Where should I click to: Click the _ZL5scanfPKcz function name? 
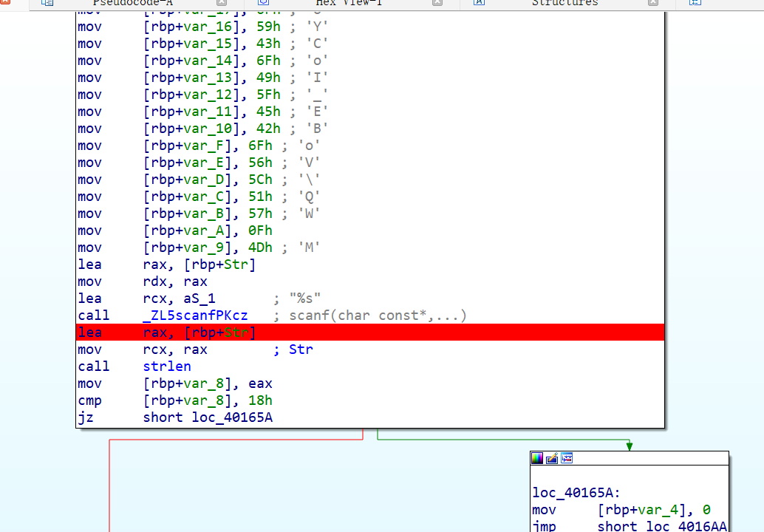pyautogui.click(x=195, y=316)
